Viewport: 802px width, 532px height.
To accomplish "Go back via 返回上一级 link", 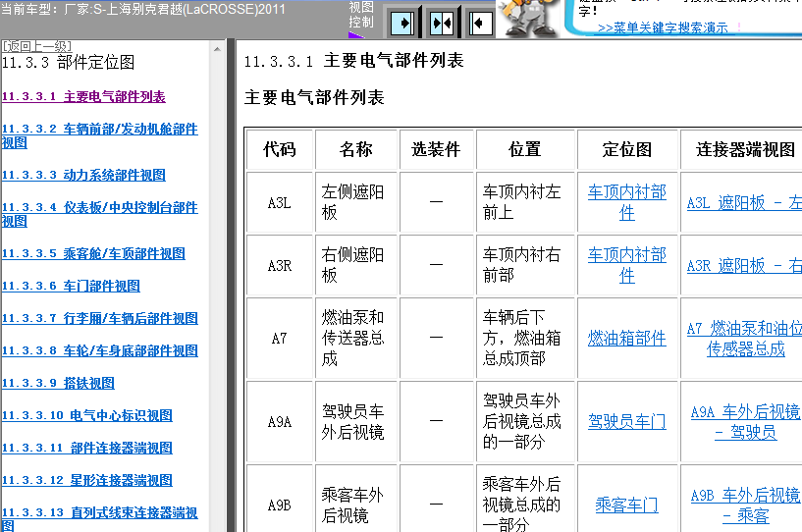I will tap(36, 46).
